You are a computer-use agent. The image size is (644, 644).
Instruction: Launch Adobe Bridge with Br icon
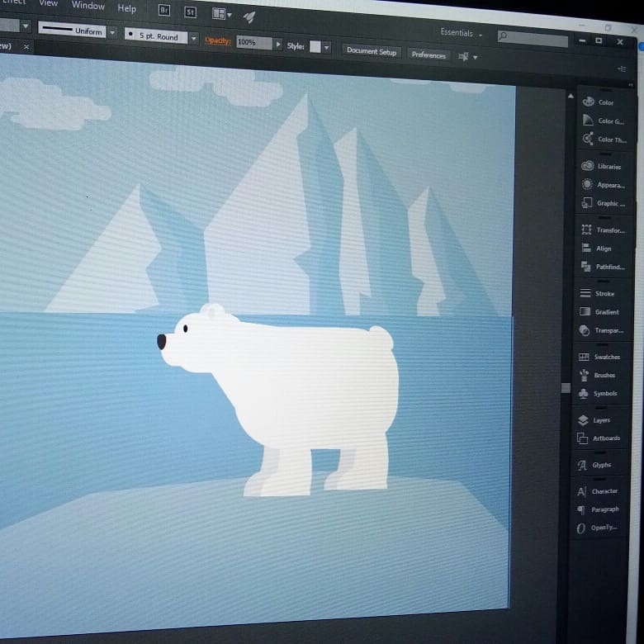163,10
